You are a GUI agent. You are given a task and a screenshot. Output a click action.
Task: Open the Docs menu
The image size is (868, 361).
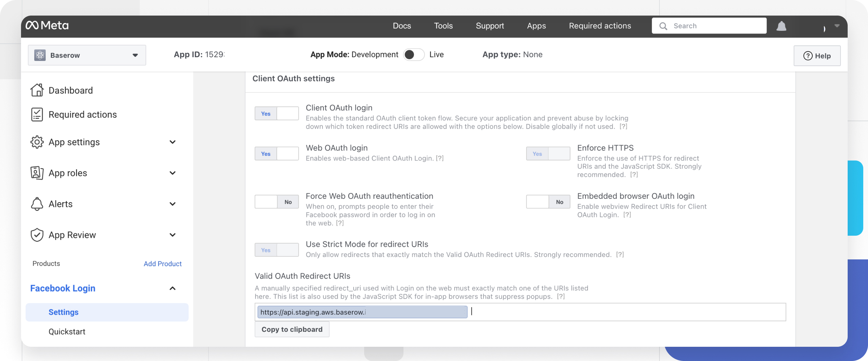tap(402, 25)
